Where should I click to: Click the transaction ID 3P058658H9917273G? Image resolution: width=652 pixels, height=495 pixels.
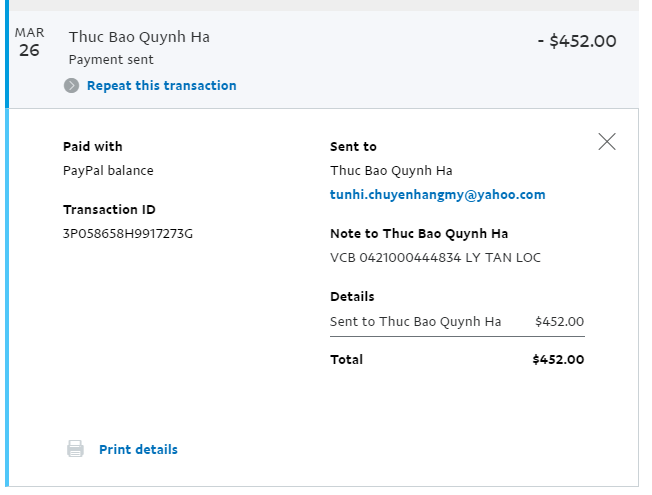(x=128, y=234)
